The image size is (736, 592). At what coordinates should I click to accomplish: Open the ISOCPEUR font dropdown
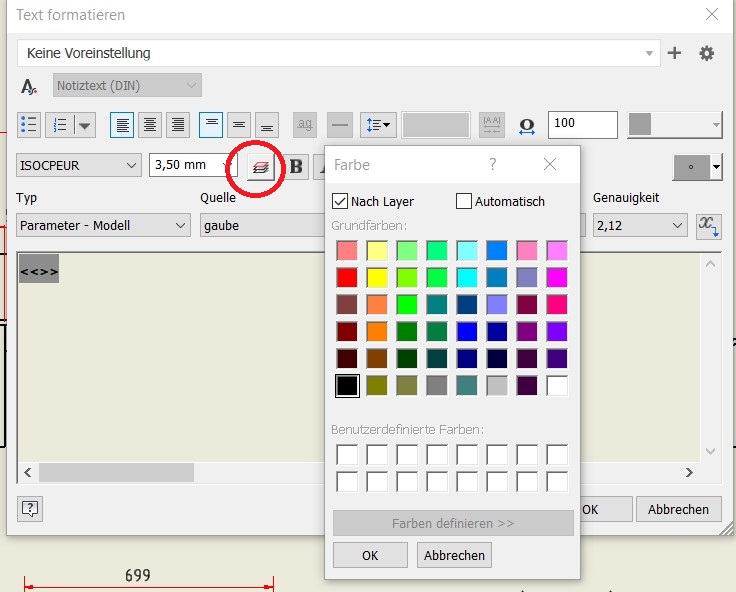pos(79,165)
